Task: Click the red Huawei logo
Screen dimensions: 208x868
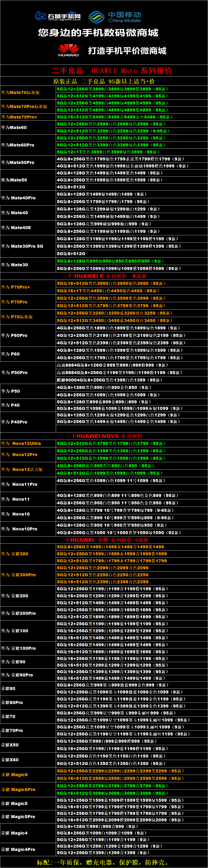Action: pos(68,51)
